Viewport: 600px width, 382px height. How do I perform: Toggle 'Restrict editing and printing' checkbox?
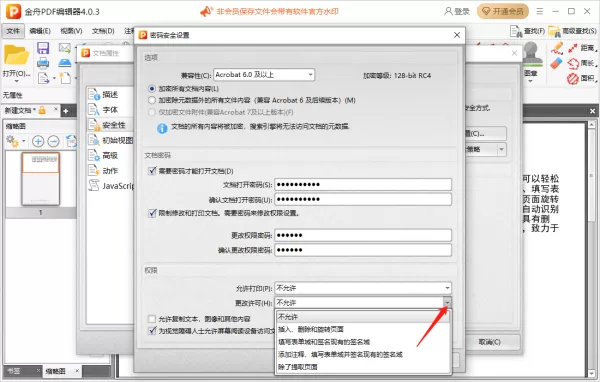click(152, 213)
